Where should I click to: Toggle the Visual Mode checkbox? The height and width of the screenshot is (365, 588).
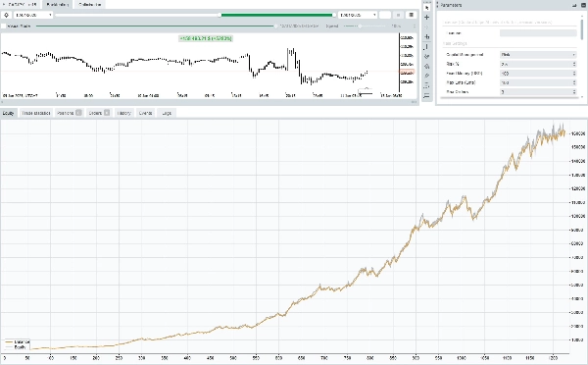(x=4, y=26)
